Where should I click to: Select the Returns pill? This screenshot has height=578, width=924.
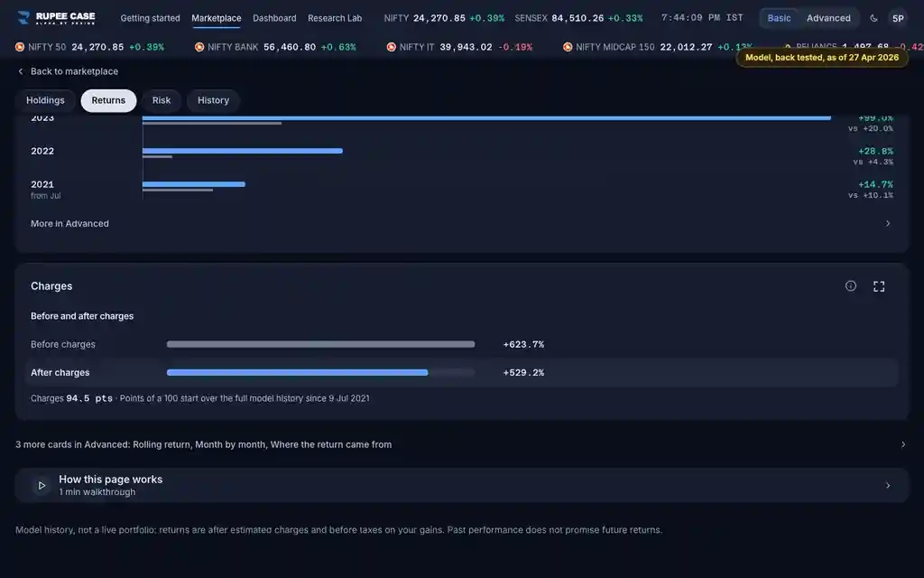[108, 100]
